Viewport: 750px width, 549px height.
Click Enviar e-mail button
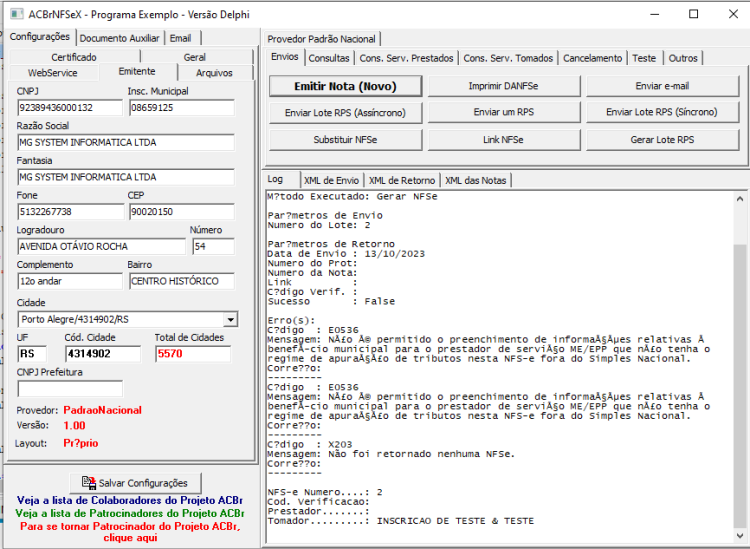[x=662, y=86]
